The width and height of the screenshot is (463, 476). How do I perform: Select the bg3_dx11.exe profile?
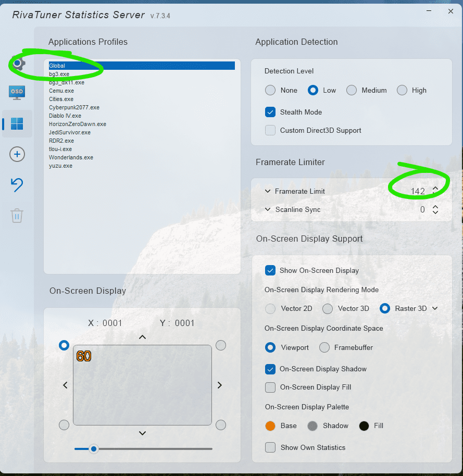tap(142, 82)
